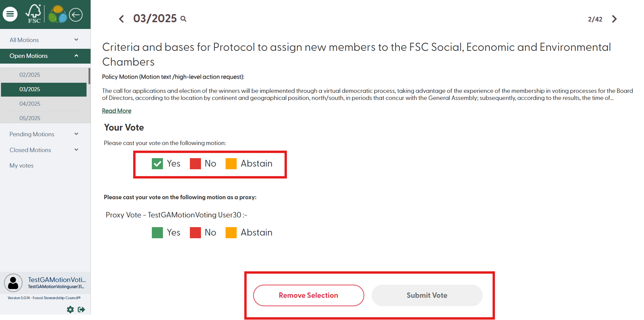Uncheck the checked Yes vote box
The width and height of the screenshot is (644, 320).
157,164
